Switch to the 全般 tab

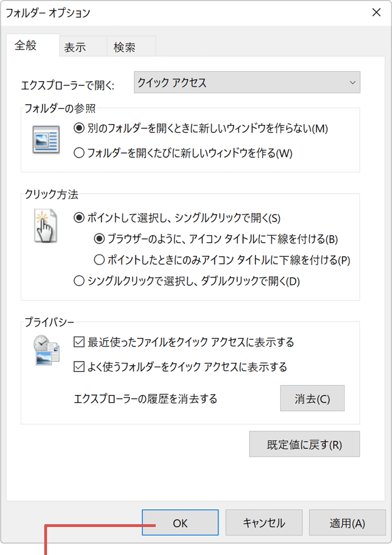32,45
